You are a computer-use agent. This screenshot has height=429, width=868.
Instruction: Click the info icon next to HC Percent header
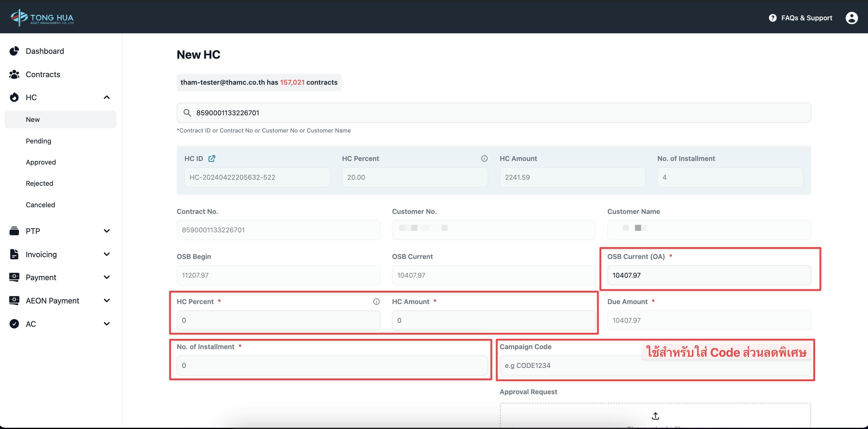(x=483, y=159)
